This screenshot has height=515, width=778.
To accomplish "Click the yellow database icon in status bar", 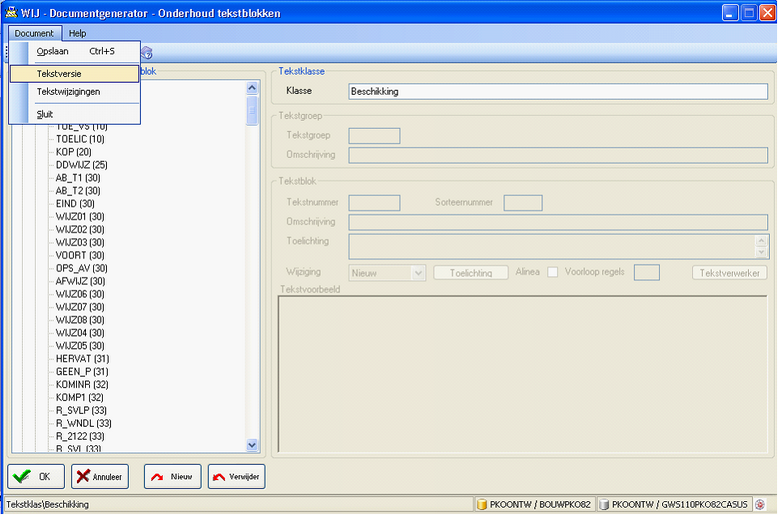I will 481,505.
